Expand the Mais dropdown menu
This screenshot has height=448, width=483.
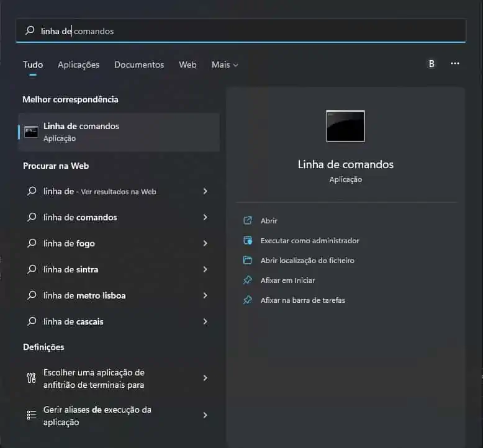[225, 65]
